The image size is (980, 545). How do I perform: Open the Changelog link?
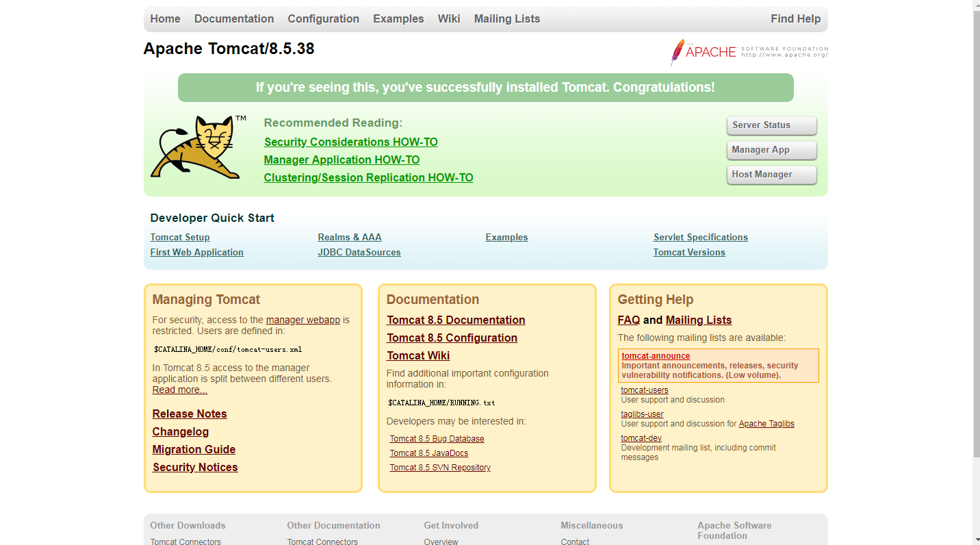181,432
